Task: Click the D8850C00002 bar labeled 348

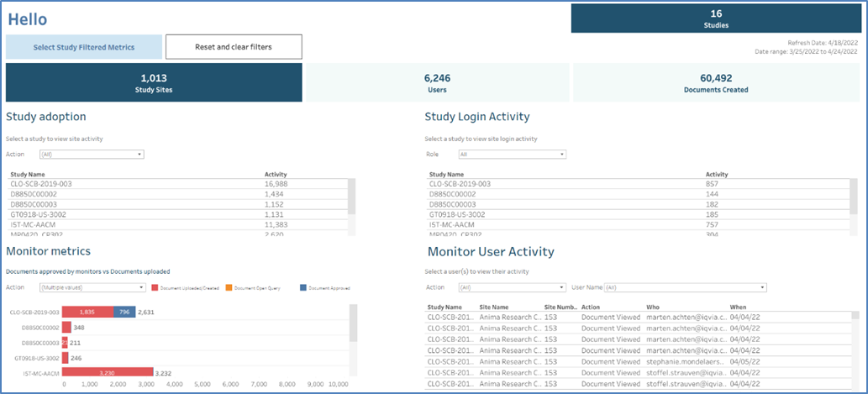Action: pyautogui.click(x=66, y=328)
